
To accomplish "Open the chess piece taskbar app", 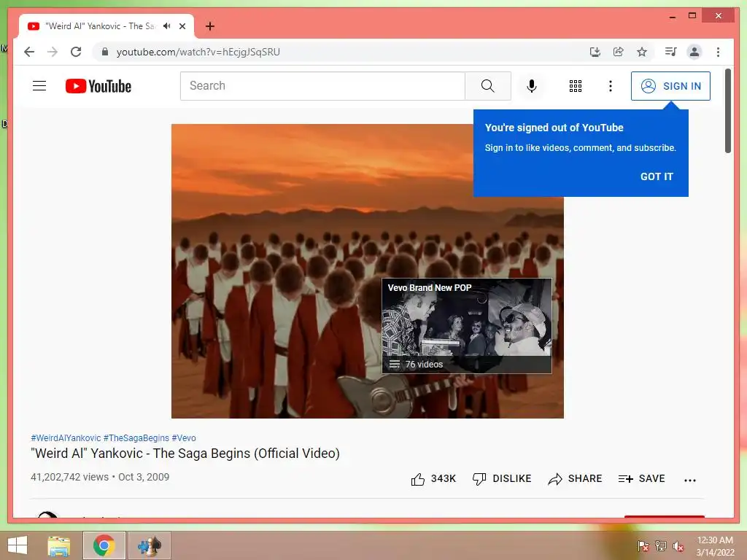I will coord(149,545).
